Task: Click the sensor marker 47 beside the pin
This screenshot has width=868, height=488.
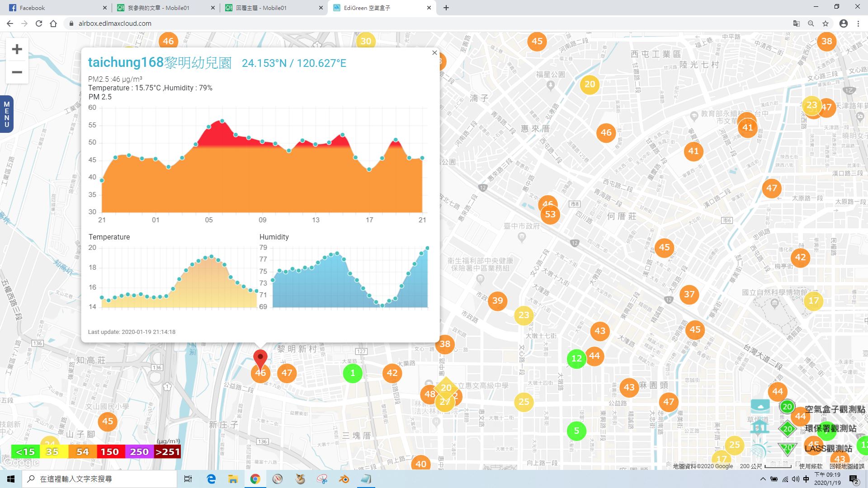Action: point(287,373)
